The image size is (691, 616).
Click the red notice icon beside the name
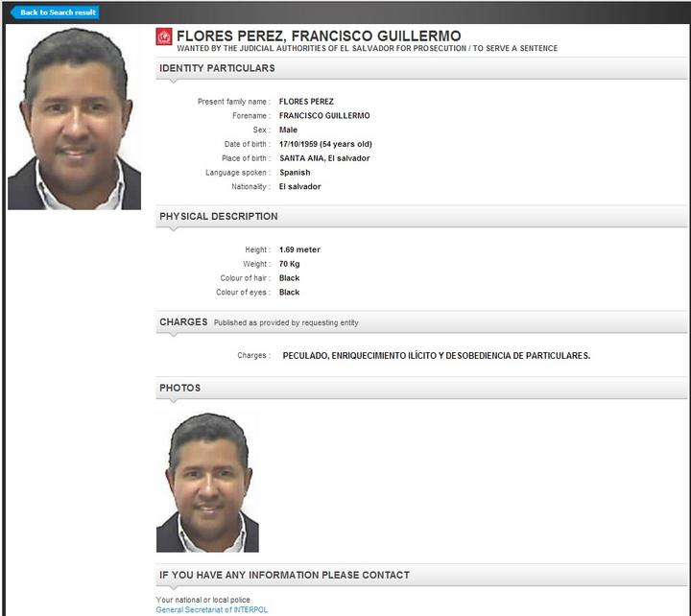164,38
